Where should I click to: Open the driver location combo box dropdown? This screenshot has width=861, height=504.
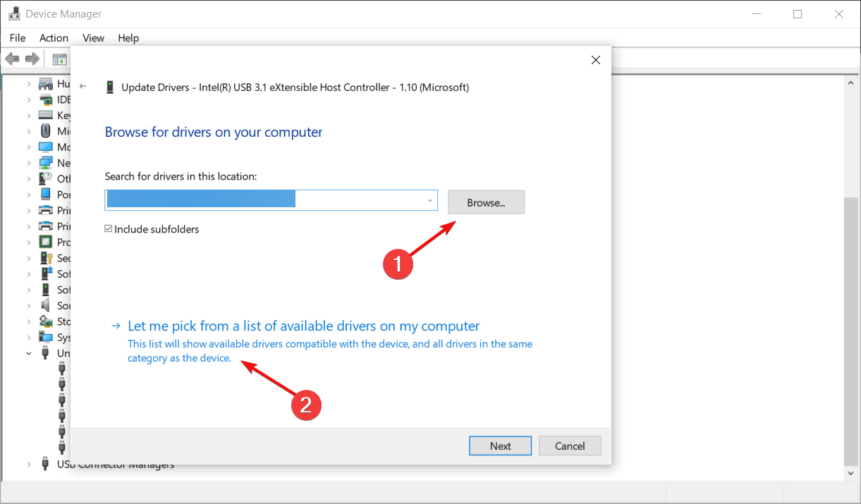click(430, 201)
